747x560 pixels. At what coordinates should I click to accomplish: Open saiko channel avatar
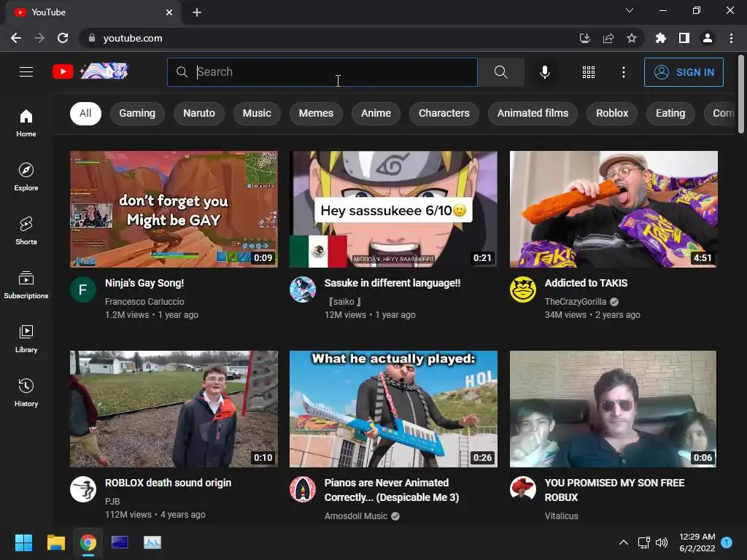(303, 289)
